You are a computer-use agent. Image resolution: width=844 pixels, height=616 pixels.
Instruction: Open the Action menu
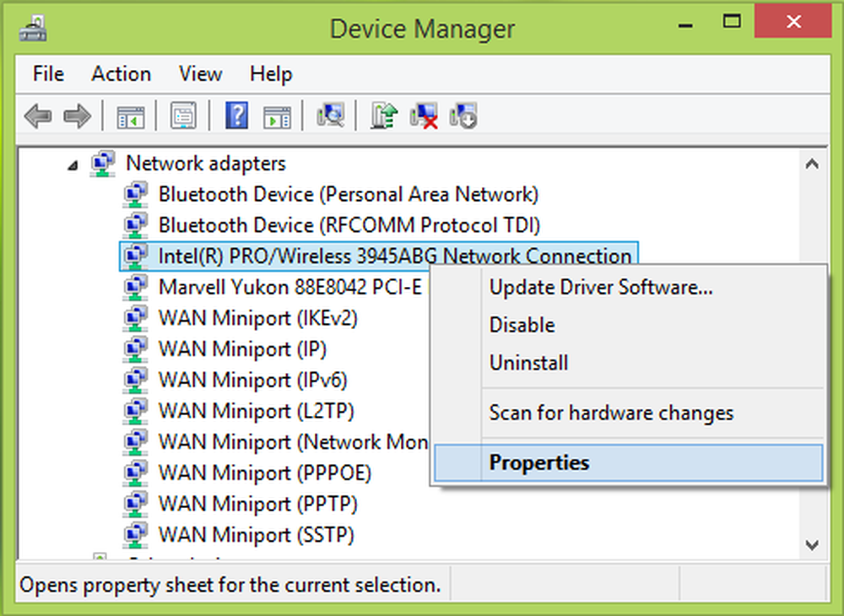[x=121, y=74]
